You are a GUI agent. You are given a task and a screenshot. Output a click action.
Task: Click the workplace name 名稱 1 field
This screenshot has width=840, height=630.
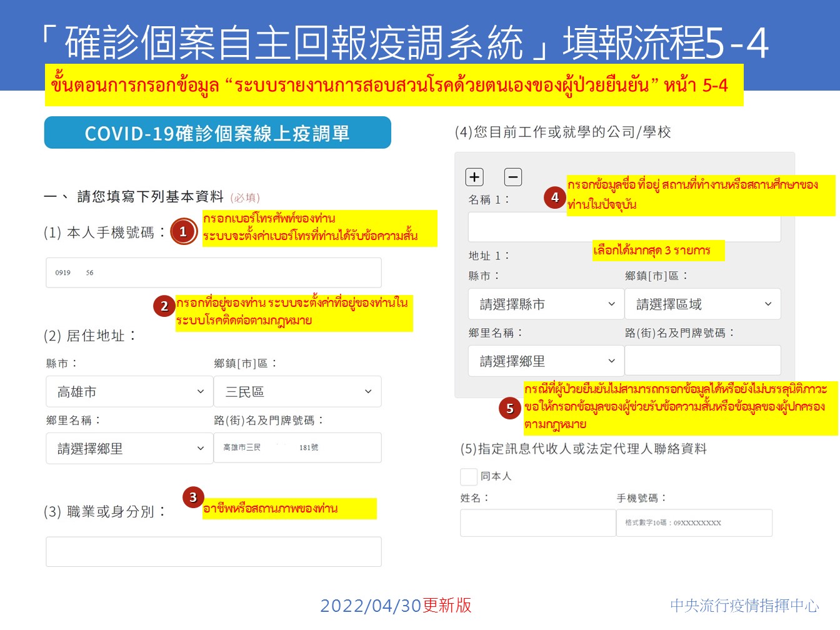[624, 228]
